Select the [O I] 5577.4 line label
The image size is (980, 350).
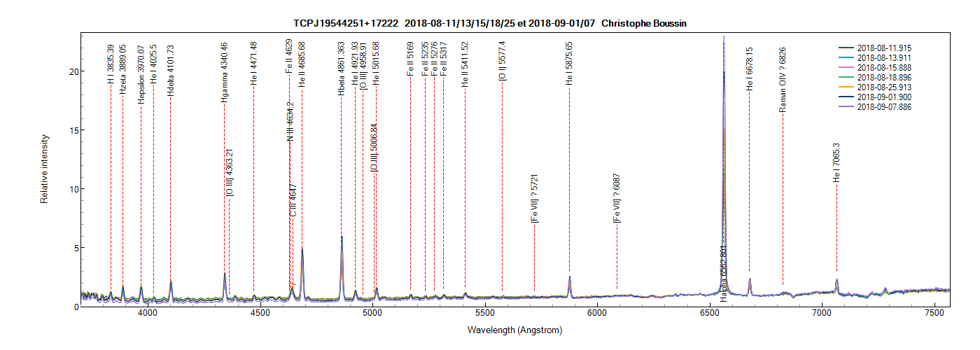pos(502,60)
